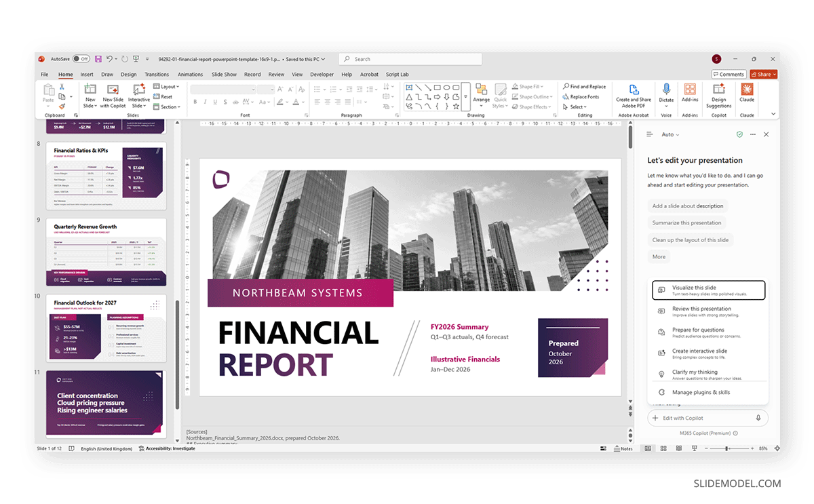Open the Design tab

[129, 75]
